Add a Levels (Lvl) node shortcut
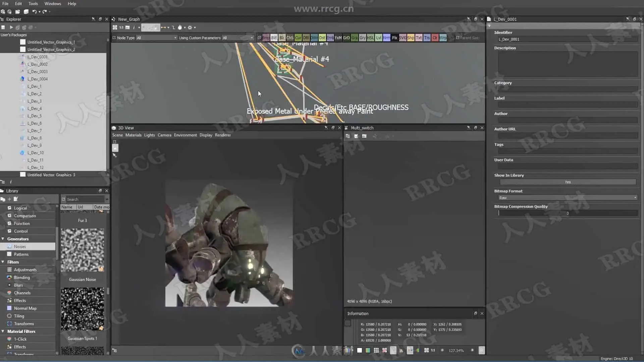The image size is (644, 362). [x=378, y=38]
